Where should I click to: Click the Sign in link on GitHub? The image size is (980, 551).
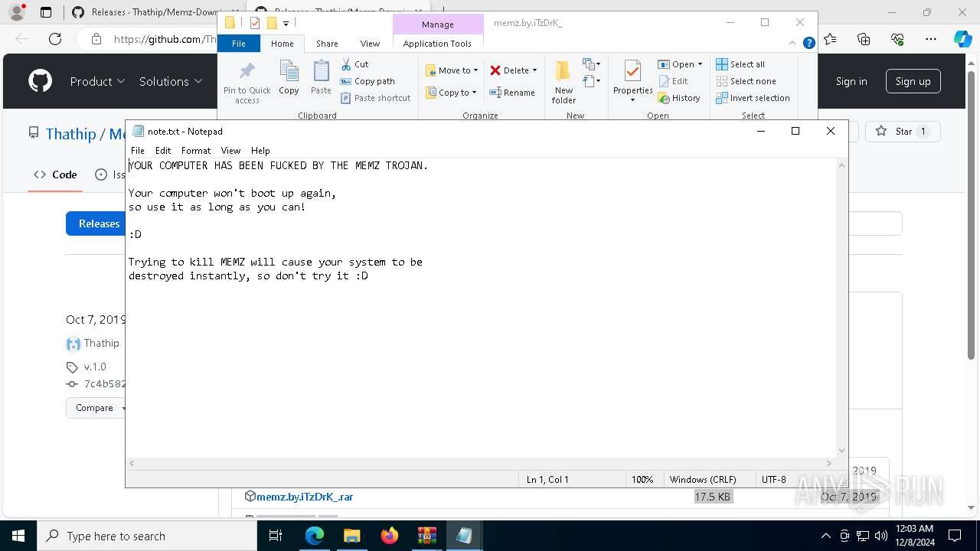pos(851,81)
